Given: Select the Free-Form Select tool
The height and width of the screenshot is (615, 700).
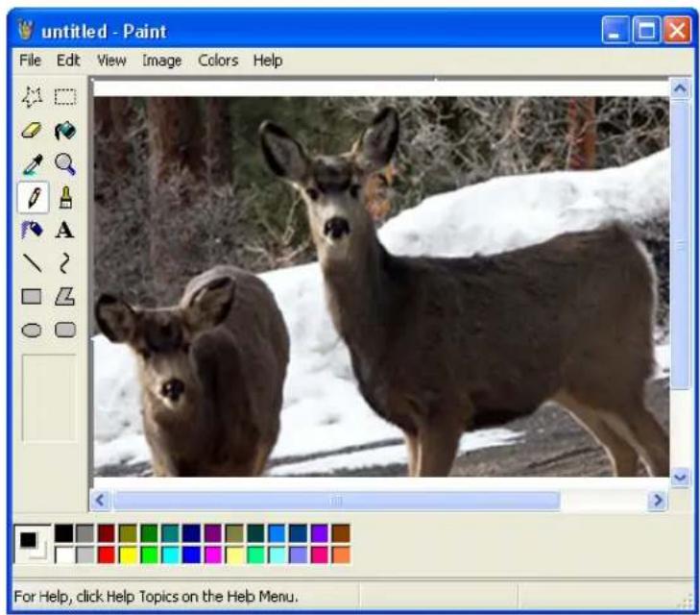Looking at the screenshot, I should [x=32, y=96].
